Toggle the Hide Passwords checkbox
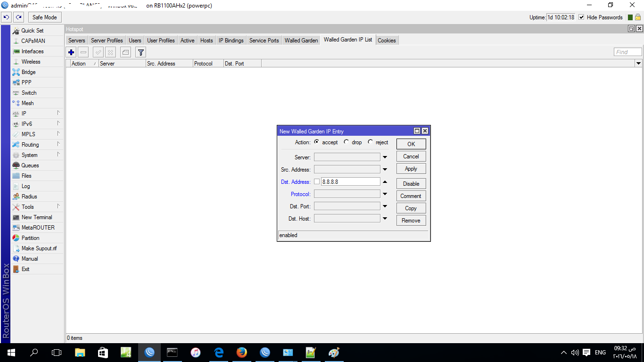Screen dimensions: 644x362 pyautogui.click(x=581, y=17)
